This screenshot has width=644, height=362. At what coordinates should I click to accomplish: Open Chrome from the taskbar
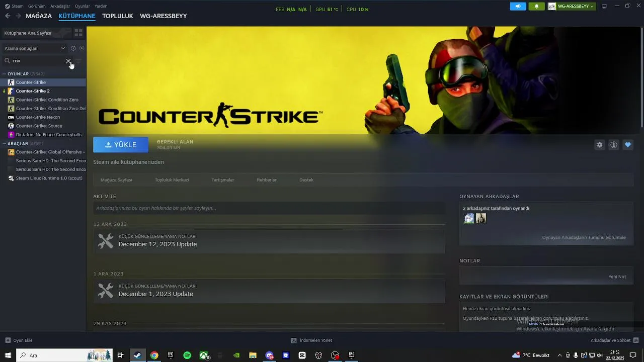coord(154,355)
